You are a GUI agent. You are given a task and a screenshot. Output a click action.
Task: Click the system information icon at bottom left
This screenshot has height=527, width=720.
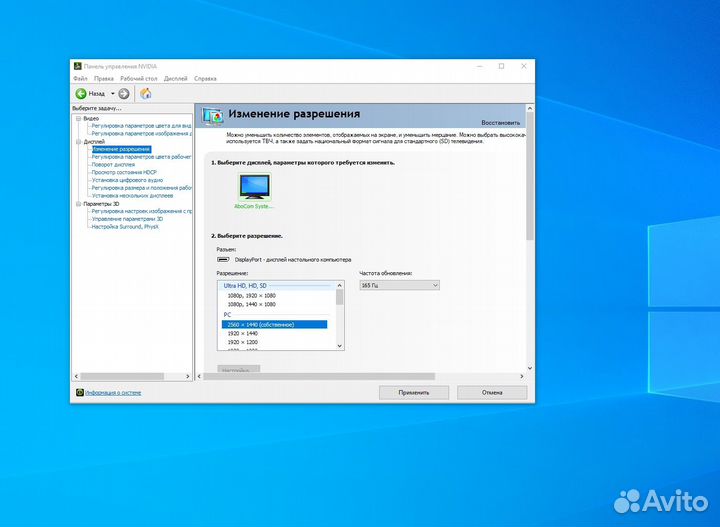80,393
